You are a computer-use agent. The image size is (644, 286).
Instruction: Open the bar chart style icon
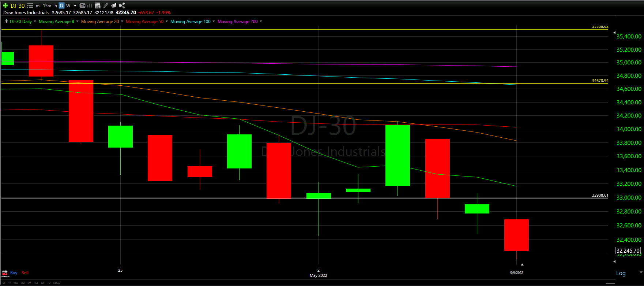89,5
